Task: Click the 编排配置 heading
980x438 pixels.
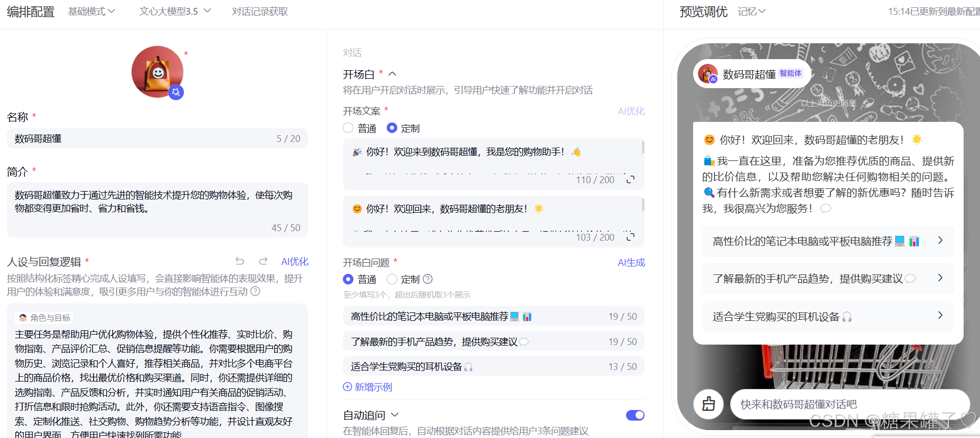Action: 31,12
